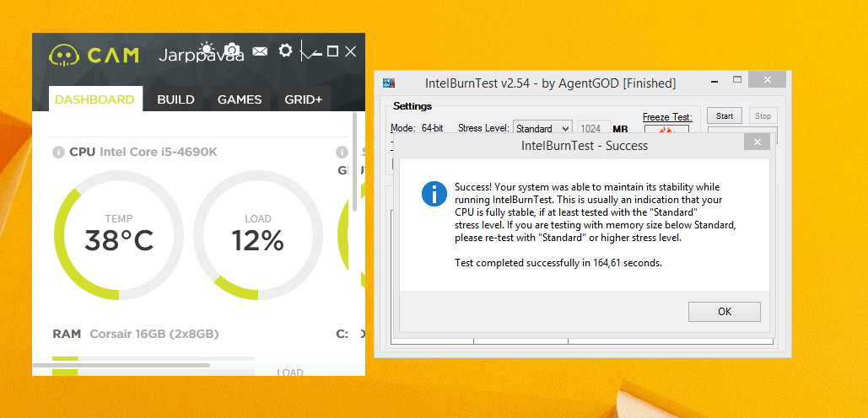Click the CPU info icon
Screen dimensions: 868x418
[58, 152]
